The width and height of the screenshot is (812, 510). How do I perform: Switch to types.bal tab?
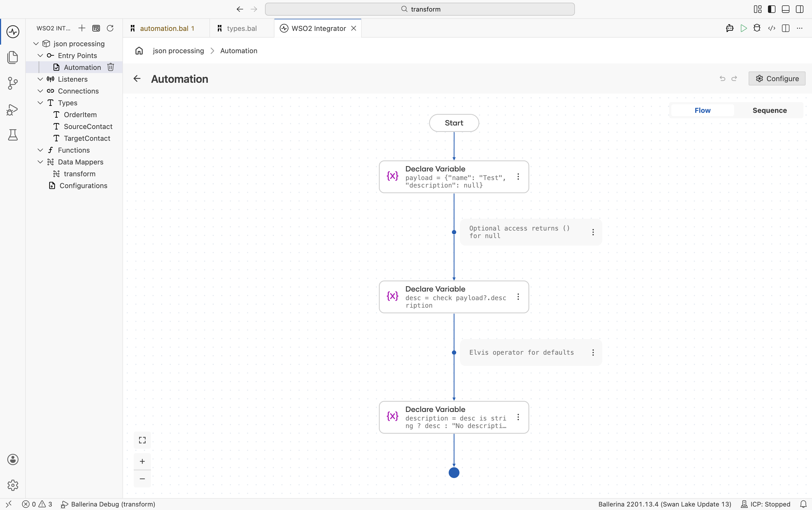click(x=242, y=28)
